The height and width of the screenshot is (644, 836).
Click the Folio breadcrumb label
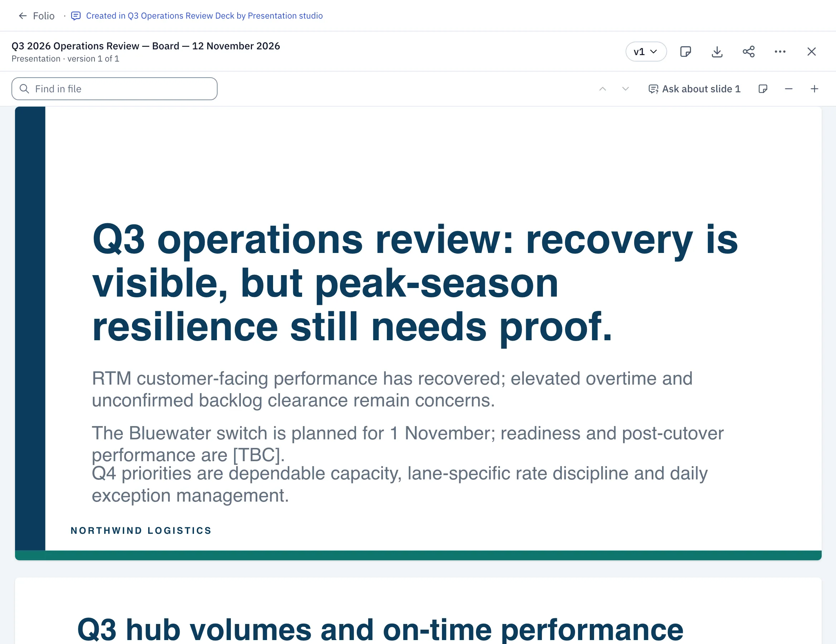tap(44, 16)
